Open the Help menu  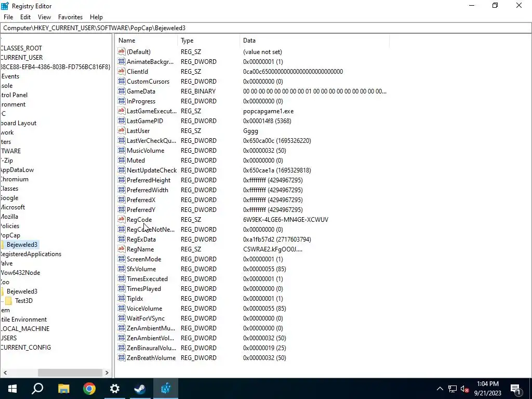pyautogui.click(x=96, y=17)
